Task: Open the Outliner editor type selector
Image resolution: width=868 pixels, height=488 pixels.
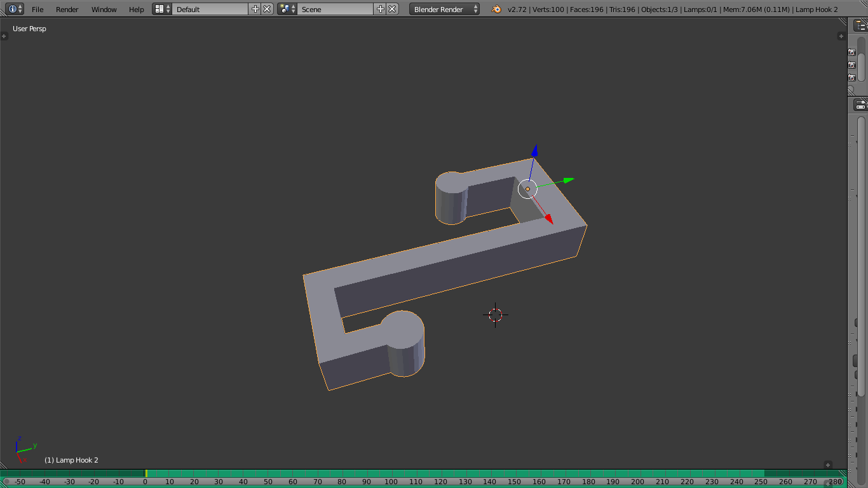Action: [x=861, y=25]
